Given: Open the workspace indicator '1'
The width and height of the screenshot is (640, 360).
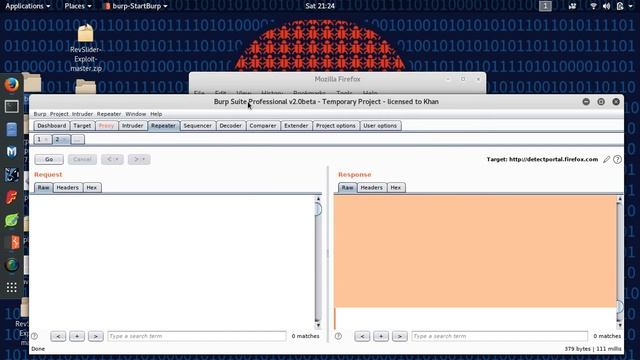Looking at the screenshot, I should coord(545,6).
